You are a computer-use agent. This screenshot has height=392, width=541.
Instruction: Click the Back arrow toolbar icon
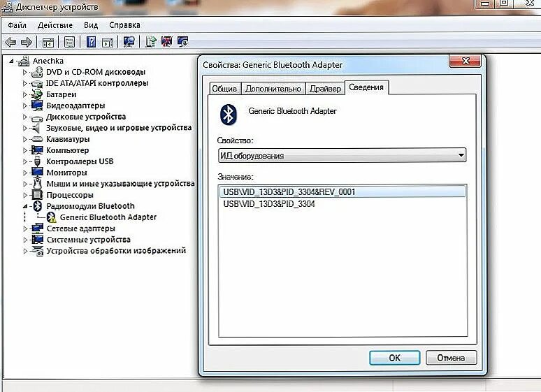(x=10, y=43)
